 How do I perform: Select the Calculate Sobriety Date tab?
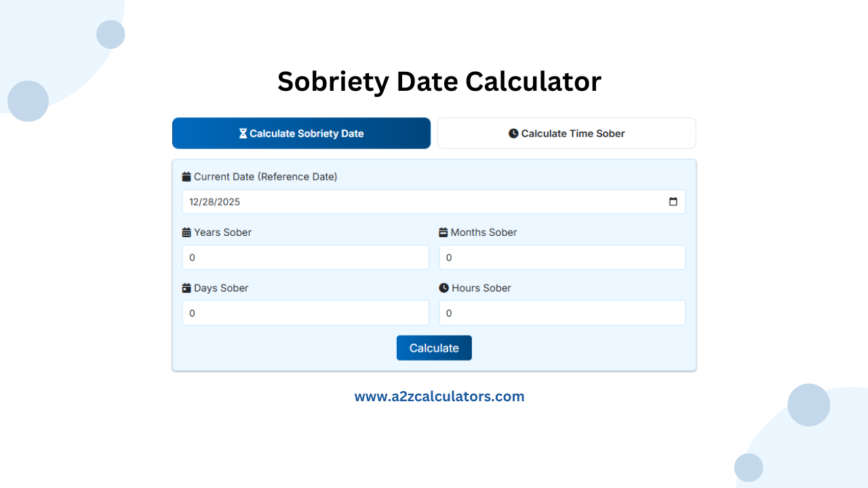[x=301, y=133]
